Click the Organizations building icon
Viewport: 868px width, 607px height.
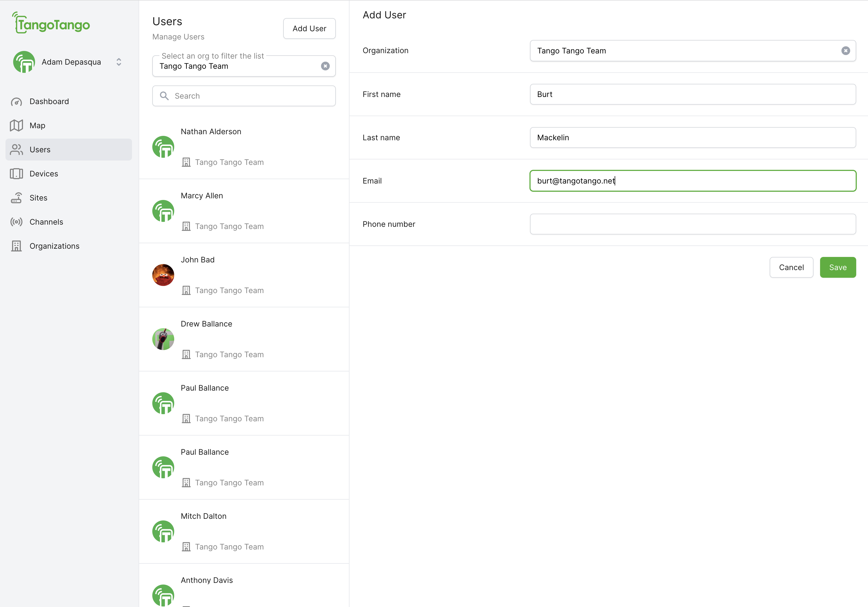(x=16, y=246)
